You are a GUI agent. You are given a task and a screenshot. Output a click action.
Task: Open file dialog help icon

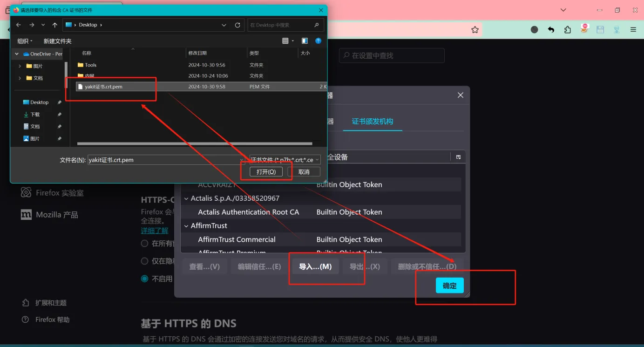319,41
